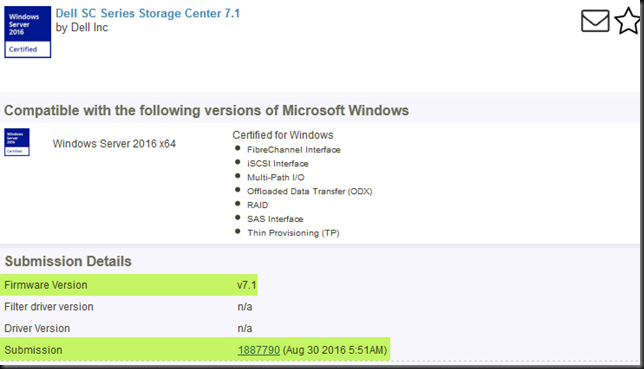Screen dimensions: 644x369
Task: Click the small Windows Server 2016 certified logo
Action: pos(17,142)
